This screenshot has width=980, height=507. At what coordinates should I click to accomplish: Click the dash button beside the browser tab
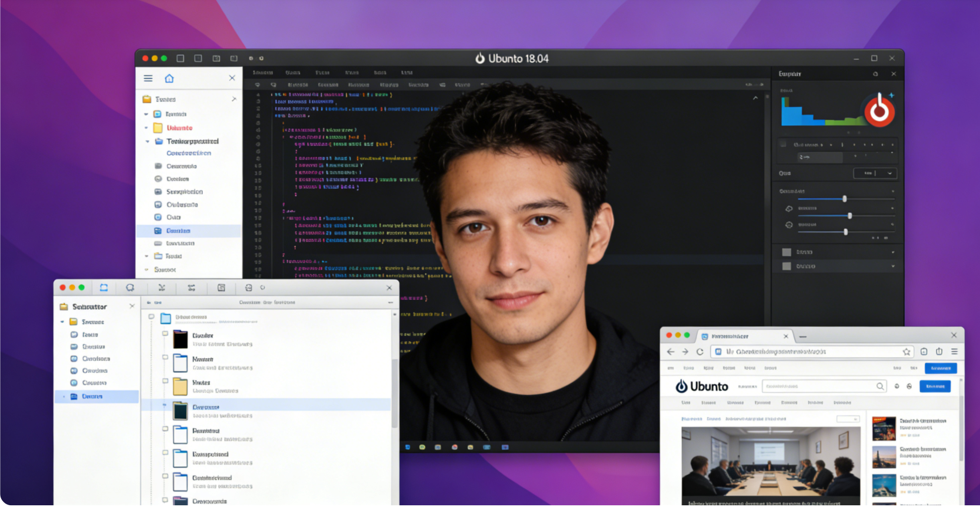(803, 336)
